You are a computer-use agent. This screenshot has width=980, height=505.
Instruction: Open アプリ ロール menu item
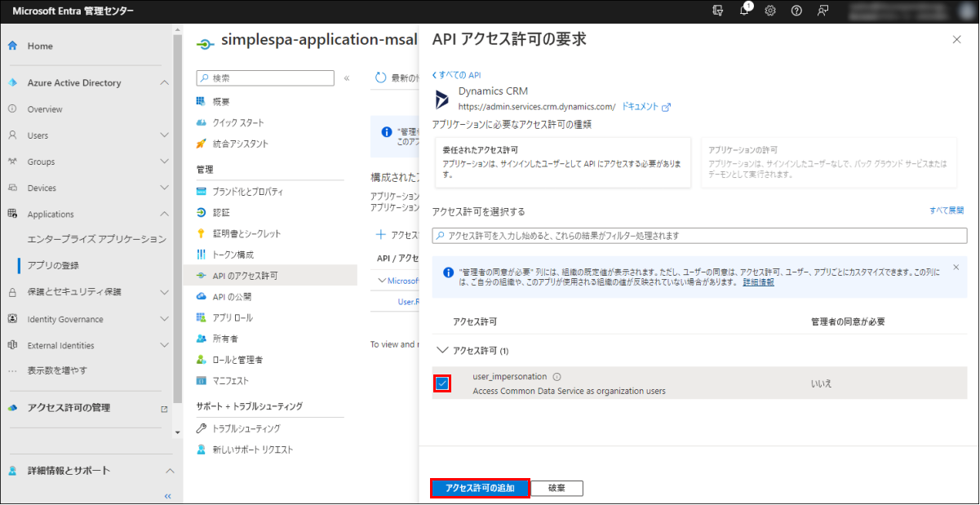[233, 317]
